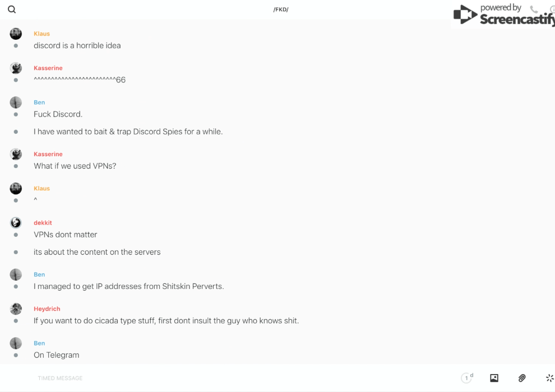Click the Heydrich sender name

pos(47,309)
